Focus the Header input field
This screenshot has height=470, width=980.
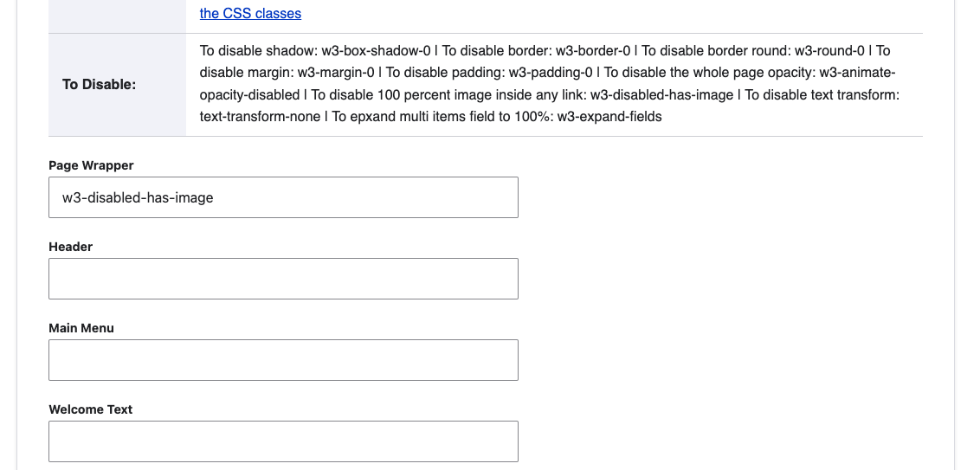click(x=283, y=279)
